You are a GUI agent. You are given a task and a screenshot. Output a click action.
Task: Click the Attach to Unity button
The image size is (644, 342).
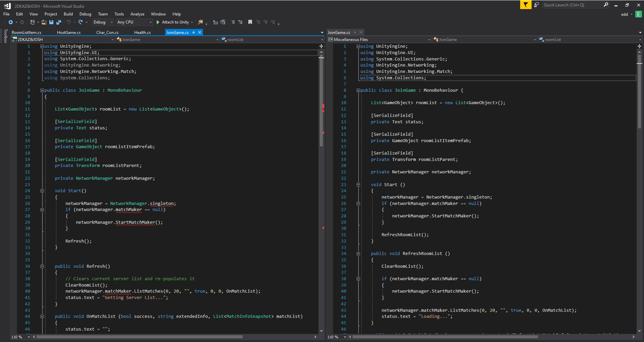(172, 22)
